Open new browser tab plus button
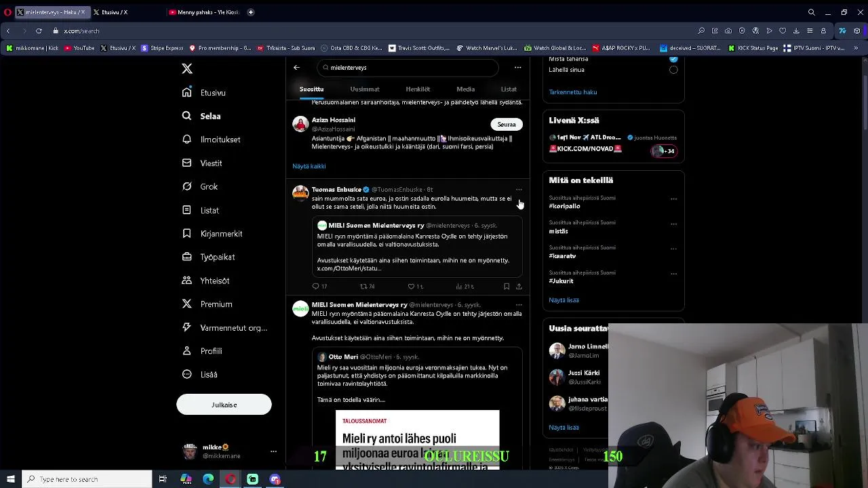The image size is (868, 488). tap(251, 12)
